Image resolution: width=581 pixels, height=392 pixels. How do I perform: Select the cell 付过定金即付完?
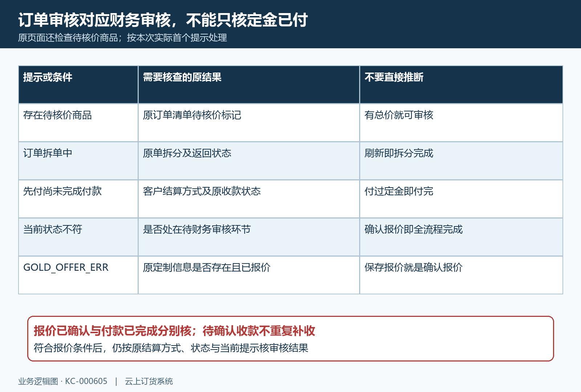[x=461, y=199]
